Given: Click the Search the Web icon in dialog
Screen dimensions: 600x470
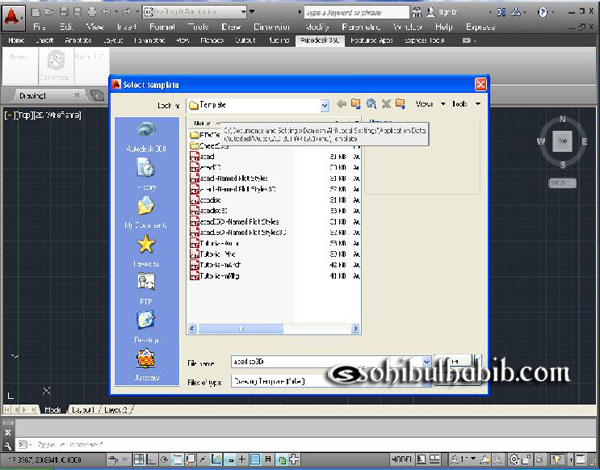Looking at the screenshot, I should pos(371,104).
